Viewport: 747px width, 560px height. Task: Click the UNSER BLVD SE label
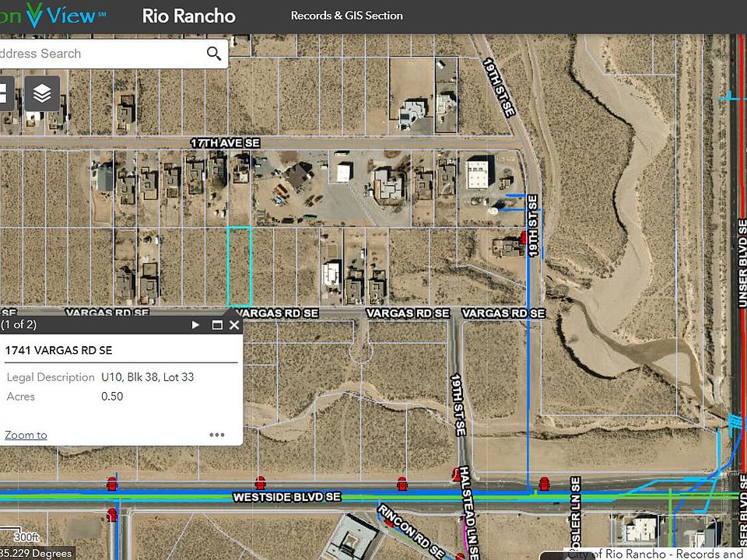[x=742, y=264]
